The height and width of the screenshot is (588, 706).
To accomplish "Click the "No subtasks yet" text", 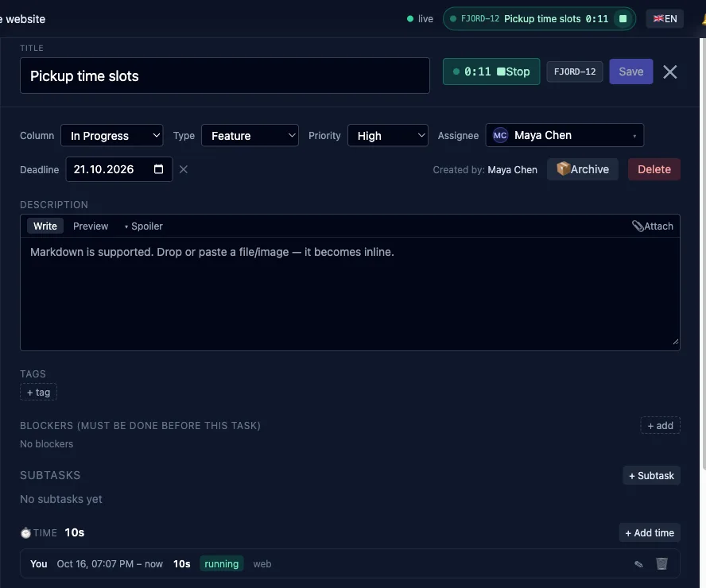I will pyautogui.click(x=60, y=499).
